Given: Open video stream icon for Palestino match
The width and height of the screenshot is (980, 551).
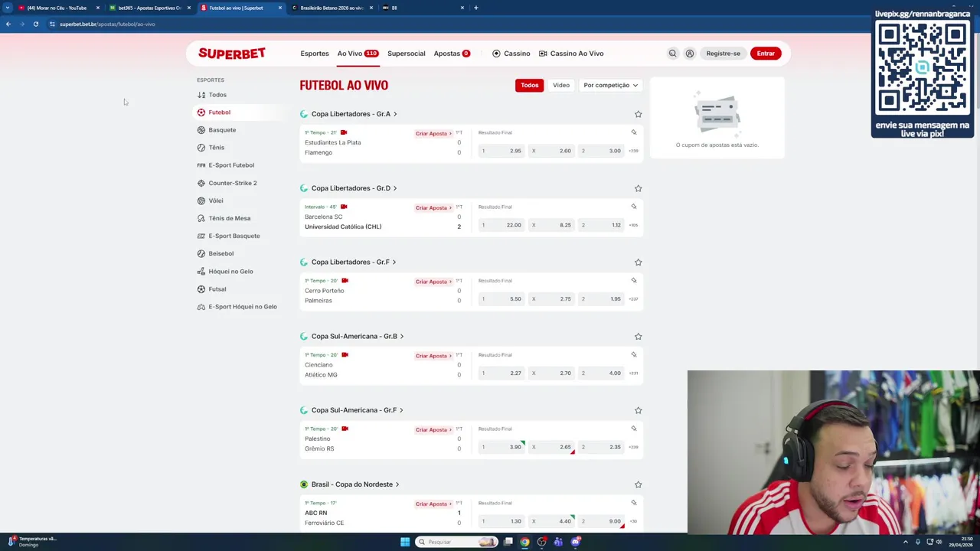Looking at the screenshot, I should pyautogui.click(x=345, y=429).
